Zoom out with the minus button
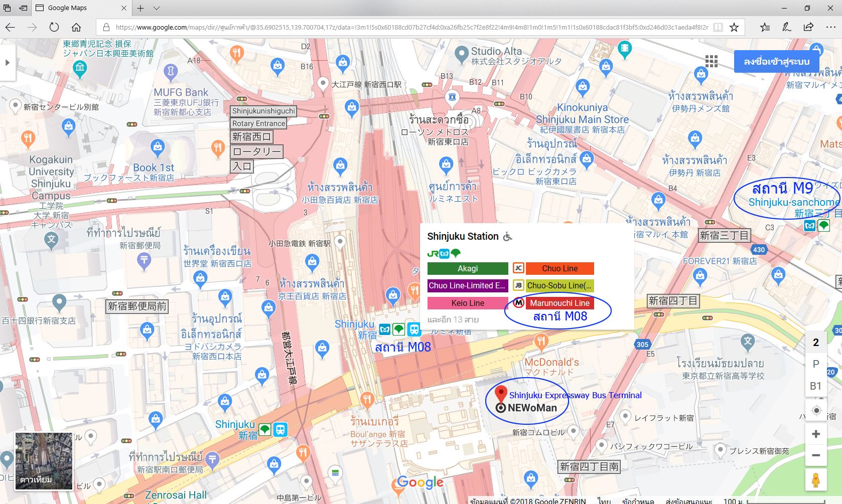Screen dimensions: 842x504 tap(816, 455)
